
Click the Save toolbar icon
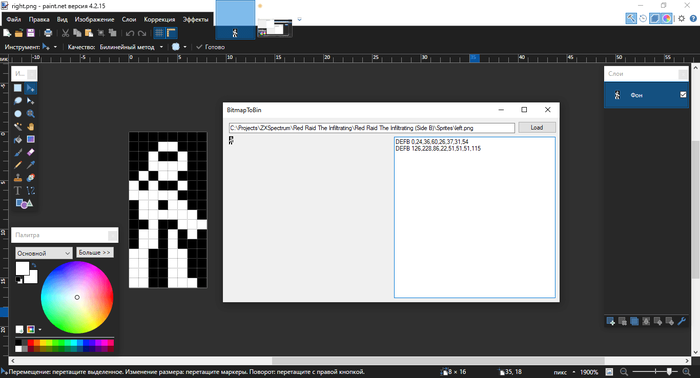click(30, 33)
